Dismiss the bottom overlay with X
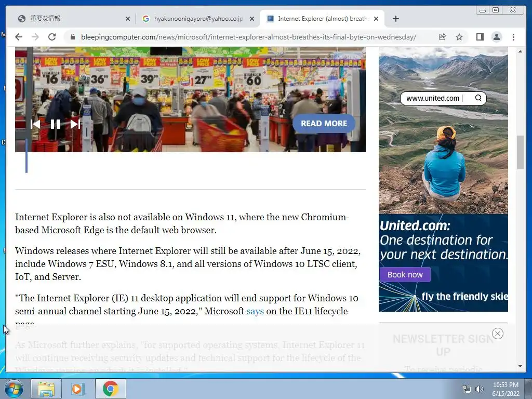Image resolution: width=532 pixels, height=399 pixels. 497,334
